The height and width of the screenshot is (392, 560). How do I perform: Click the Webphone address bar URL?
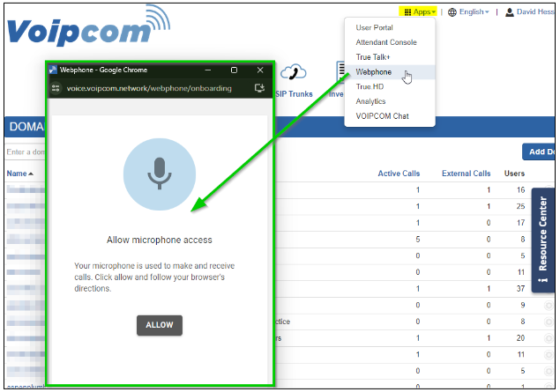(149, 88)
